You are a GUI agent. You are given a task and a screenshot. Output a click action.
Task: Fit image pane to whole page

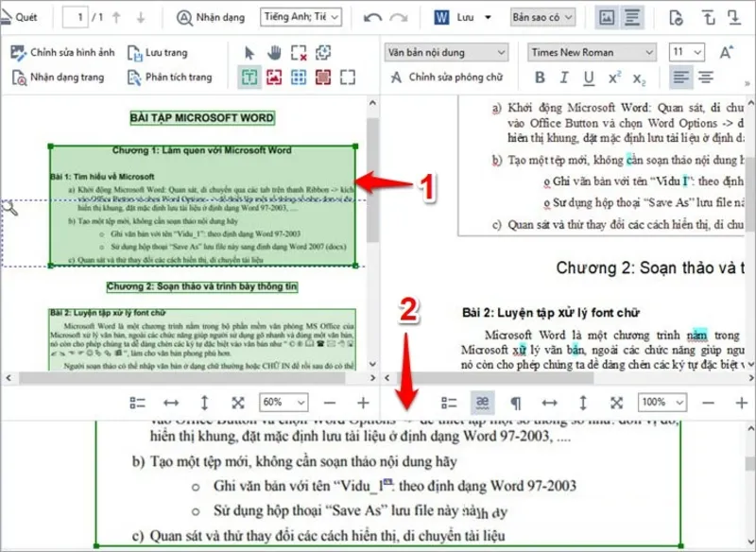point(238,403)
